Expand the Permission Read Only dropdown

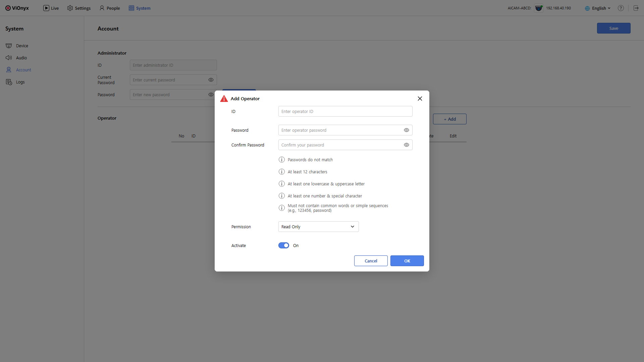click(318, 227)
